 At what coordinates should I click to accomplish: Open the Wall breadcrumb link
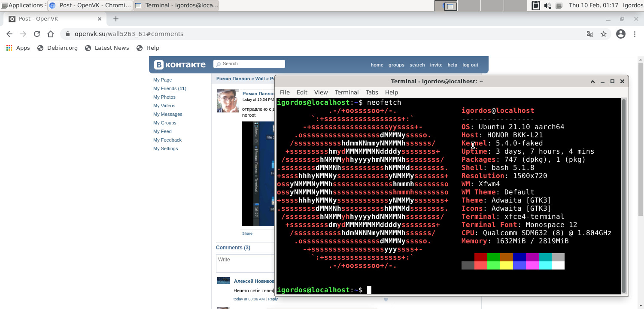point(260,79)
